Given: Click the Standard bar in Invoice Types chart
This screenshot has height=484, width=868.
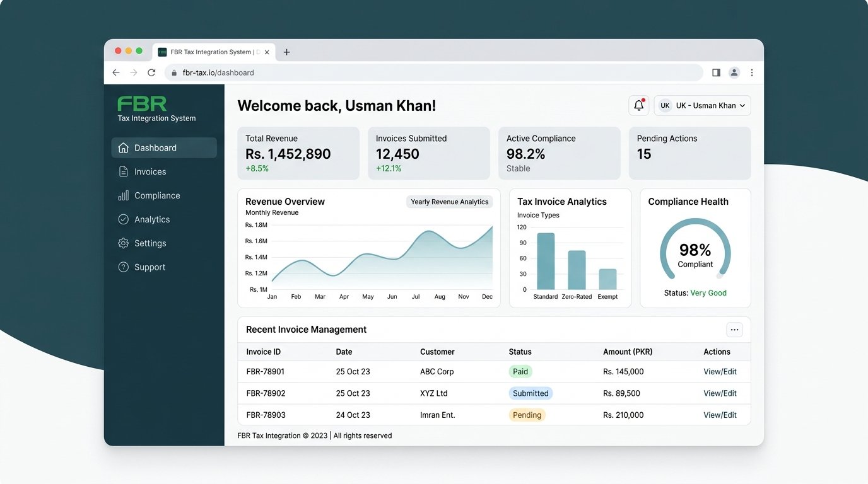Looking at the screenshot, I should tap(546, 262).
